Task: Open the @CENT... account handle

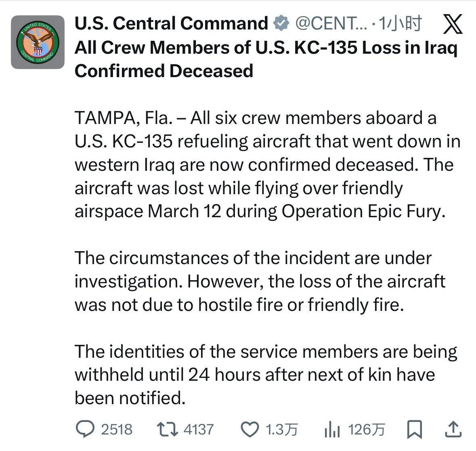Action: pos(331,23)
